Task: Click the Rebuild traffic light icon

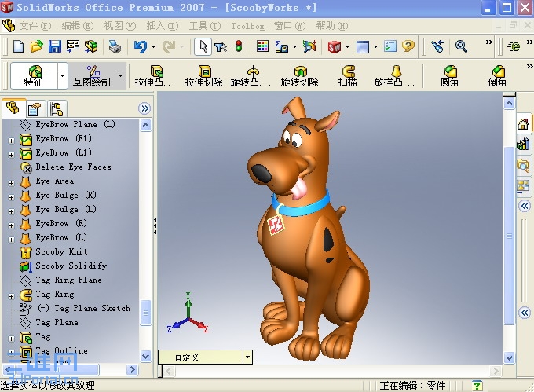Action: point(239,46)
